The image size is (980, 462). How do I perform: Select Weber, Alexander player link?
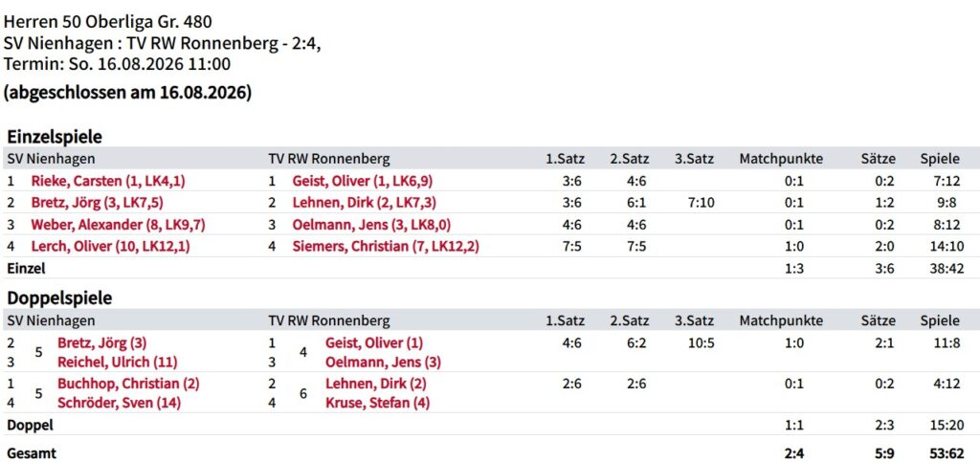point(118,225)
